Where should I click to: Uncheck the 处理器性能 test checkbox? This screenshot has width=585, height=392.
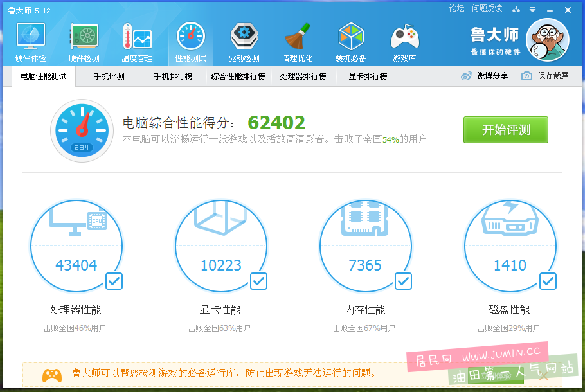(x=114, y=281)
